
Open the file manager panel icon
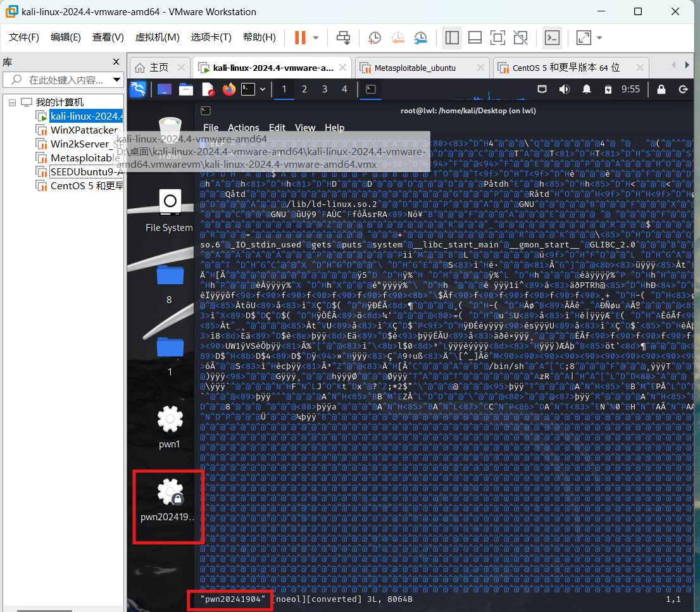pyautogui.click(x=185, y=89)
